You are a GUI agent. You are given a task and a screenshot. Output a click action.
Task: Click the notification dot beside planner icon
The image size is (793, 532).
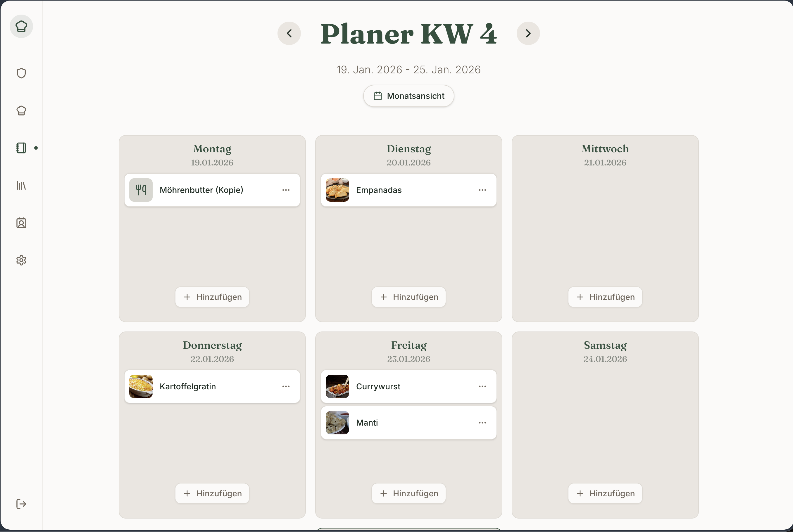pos(37,148)
